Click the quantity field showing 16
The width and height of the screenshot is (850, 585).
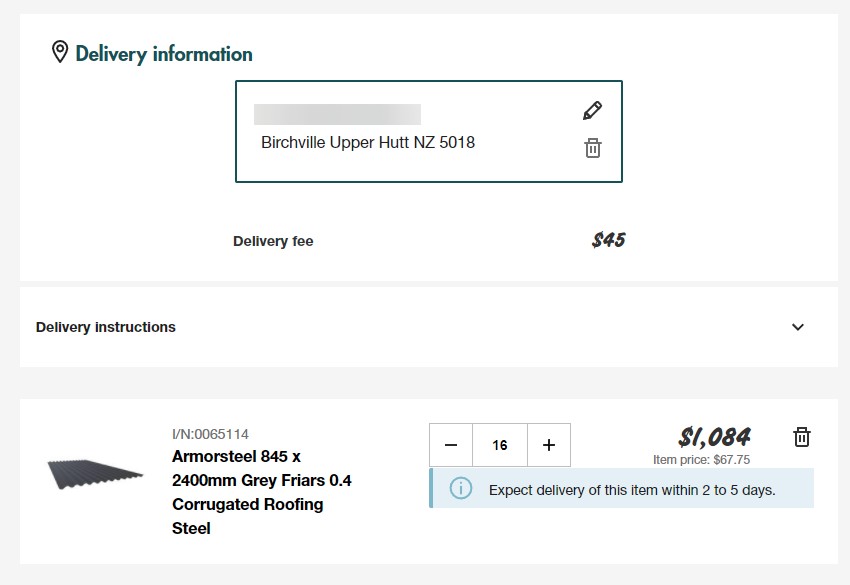coord(499,445)
